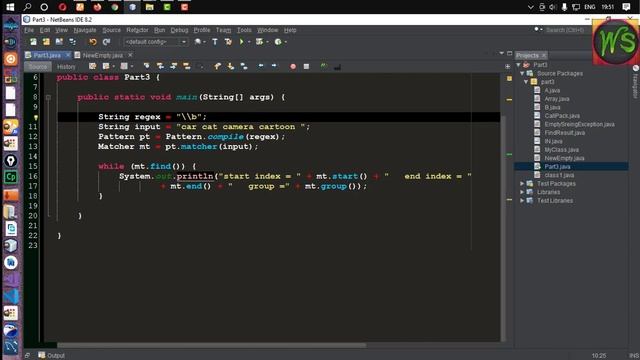Select class1.java in project tree

pyautogui.click(x=559, y=175)
